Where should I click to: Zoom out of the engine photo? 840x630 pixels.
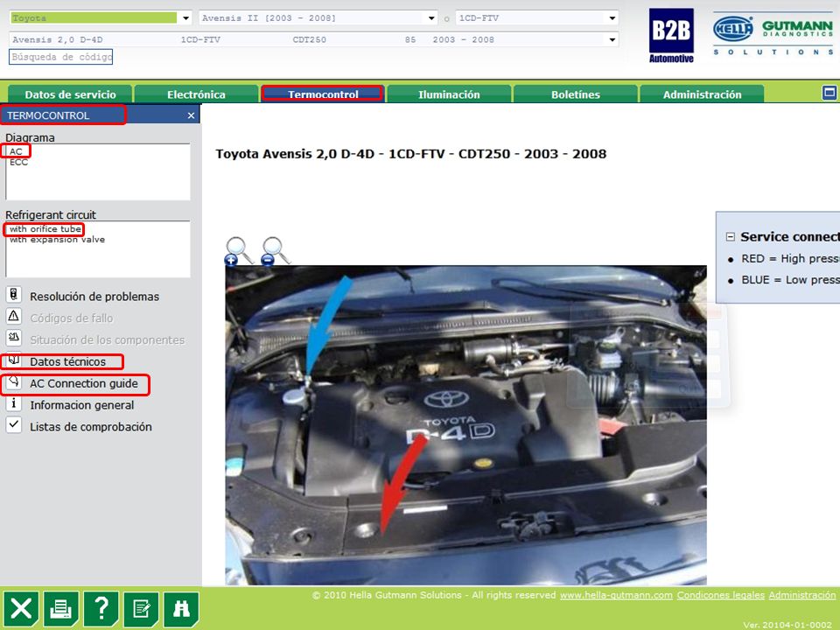275,251
